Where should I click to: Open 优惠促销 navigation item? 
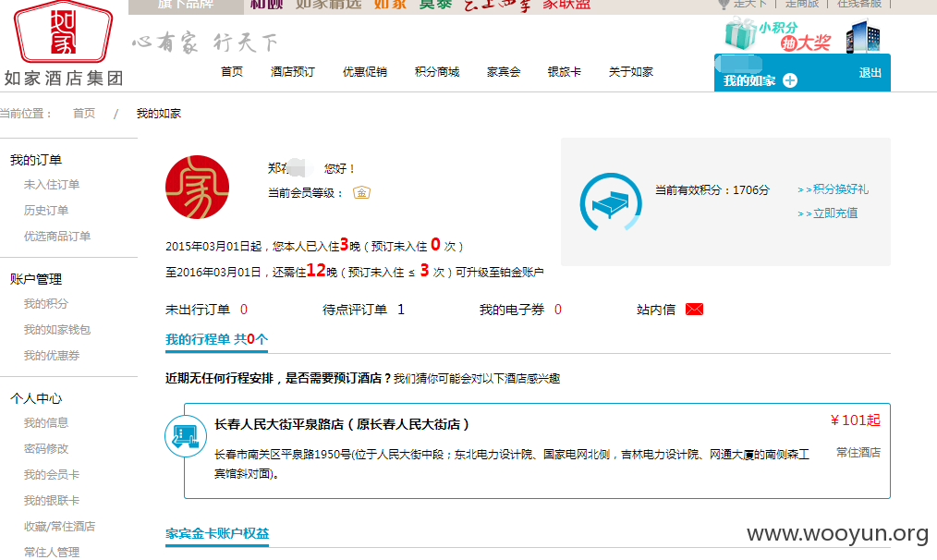(364, 72)
